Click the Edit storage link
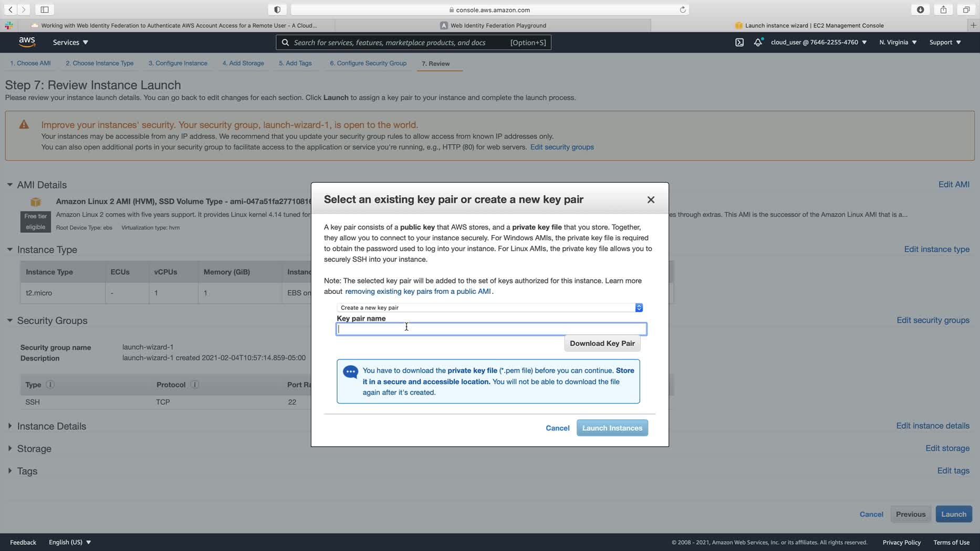This screenshot has height=551, width=980. pos(947,448)
